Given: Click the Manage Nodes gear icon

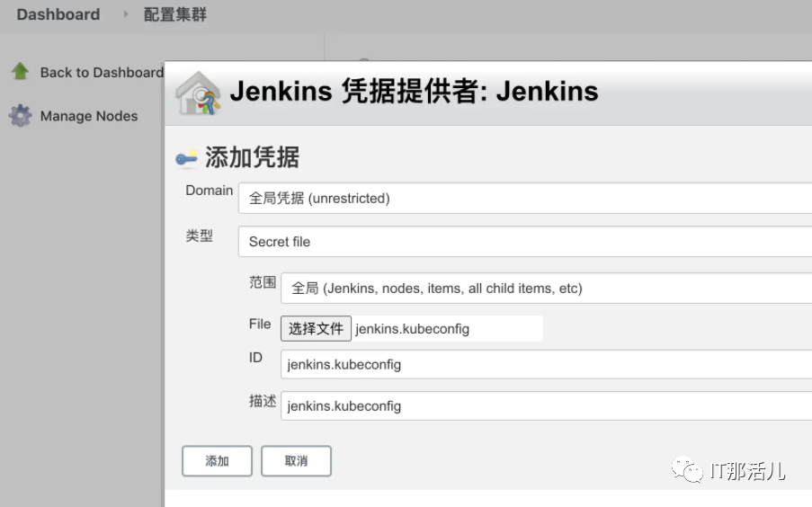Looking at the screenshot, I should click(x=20, y=115).
